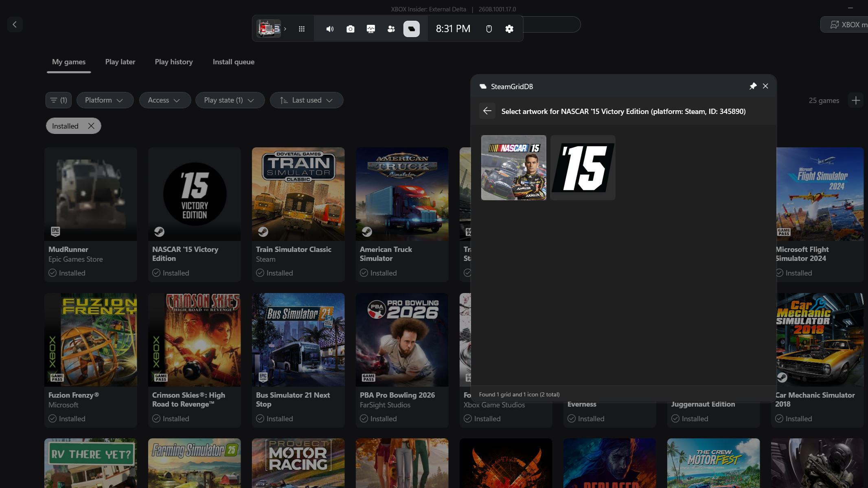Switch to the My games tab
Viewport: 868px width, 488px height.
pos(69,62)
